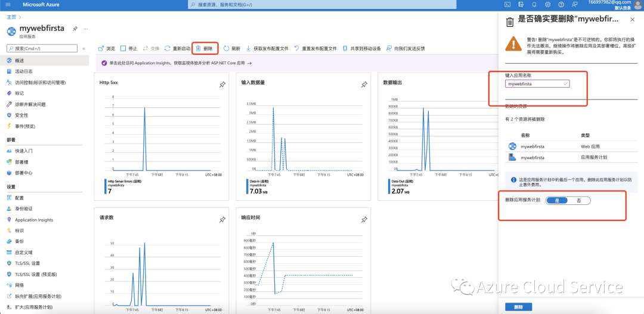Click 获取发布配置文件 download toolbar button
Screen dimensions: 644x314
coord(267,48)
